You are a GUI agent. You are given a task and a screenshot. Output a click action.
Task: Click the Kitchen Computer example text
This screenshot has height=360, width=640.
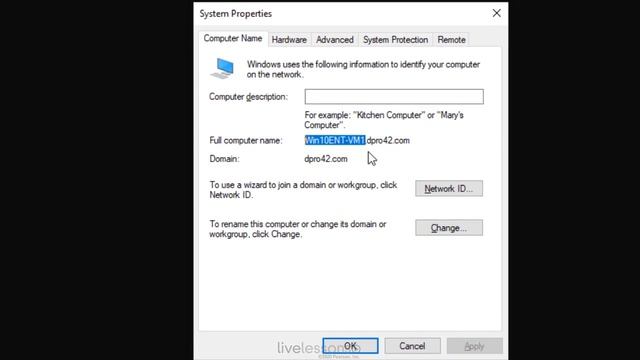click(x=384, y=120)
